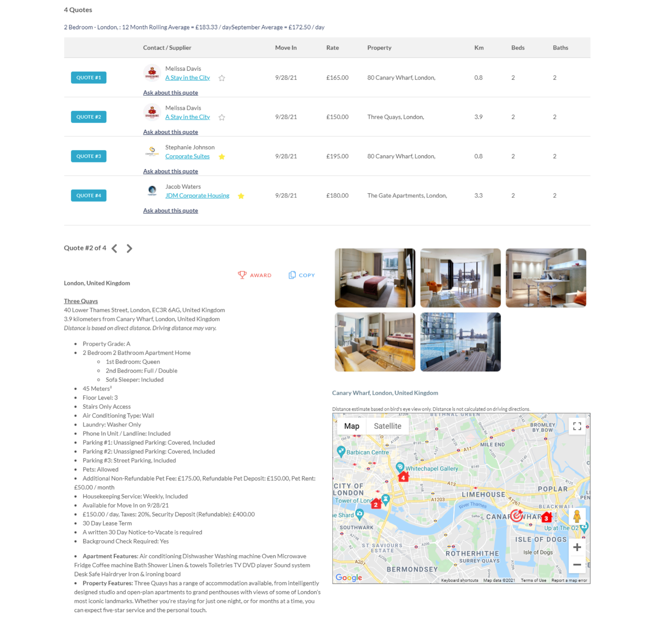Open the pool deck Tower Bridge photo
The width and height of the screenshot is (672, 617).
click(460, 342)
